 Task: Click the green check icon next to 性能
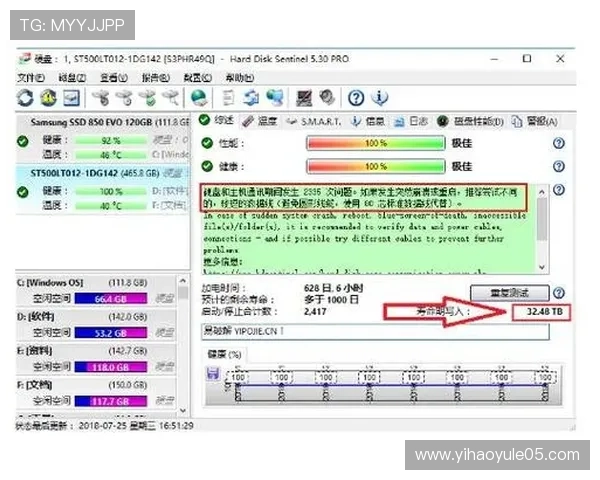tap(207, 143)
